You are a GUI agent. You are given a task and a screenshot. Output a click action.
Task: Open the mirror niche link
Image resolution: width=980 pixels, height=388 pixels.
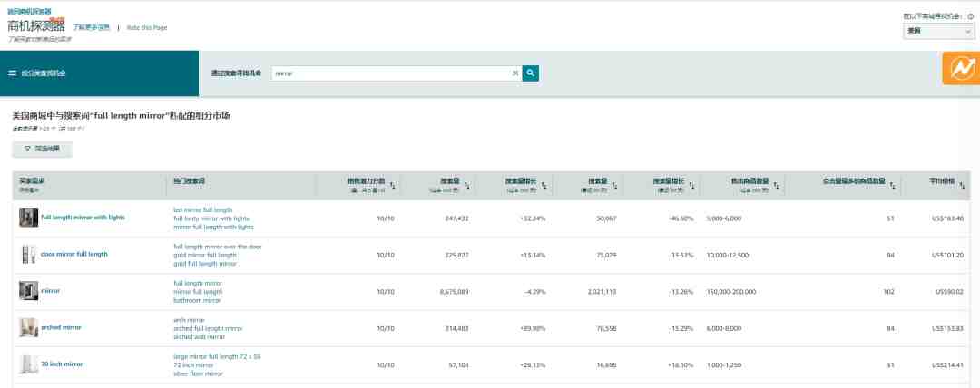pos(51,290)
